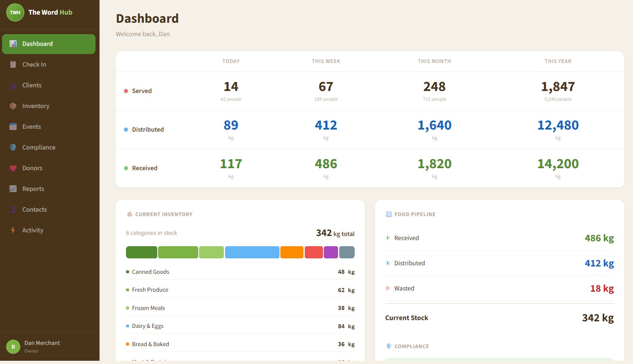The image size is (633, 364).
Task: Click the Compliance shield icon
Action: pyautogui.click(x=13, y=147)
